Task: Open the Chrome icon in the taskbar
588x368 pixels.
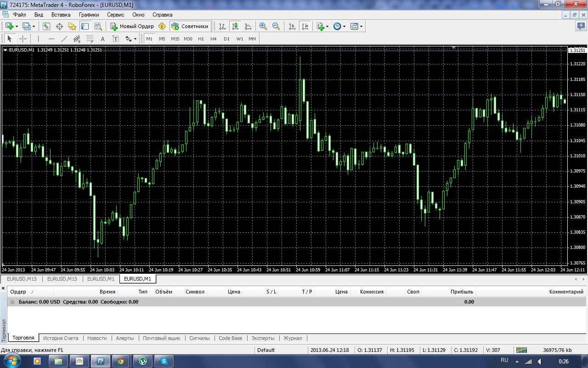Action: coord(121,361)
